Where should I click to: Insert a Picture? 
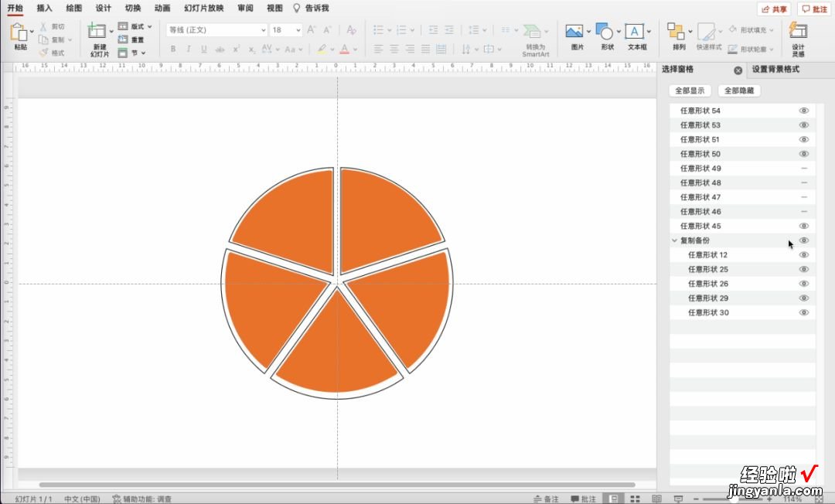[574, 32]
